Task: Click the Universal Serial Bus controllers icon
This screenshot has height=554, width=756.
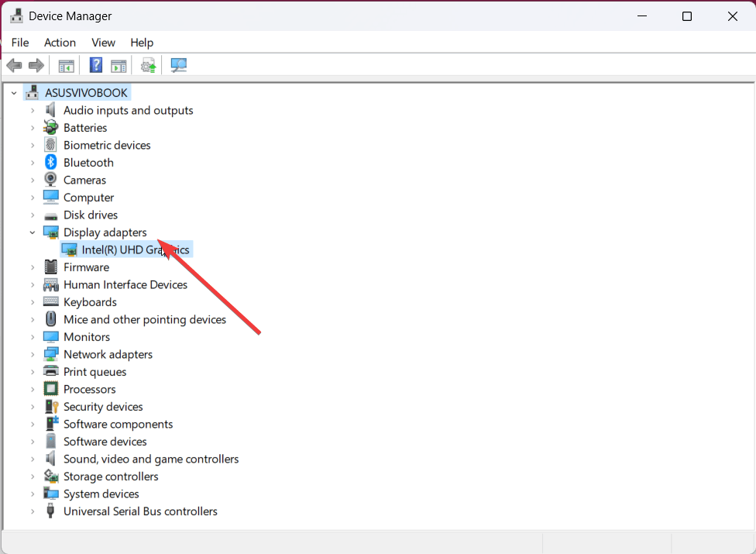Action: (x=50, y=511)
